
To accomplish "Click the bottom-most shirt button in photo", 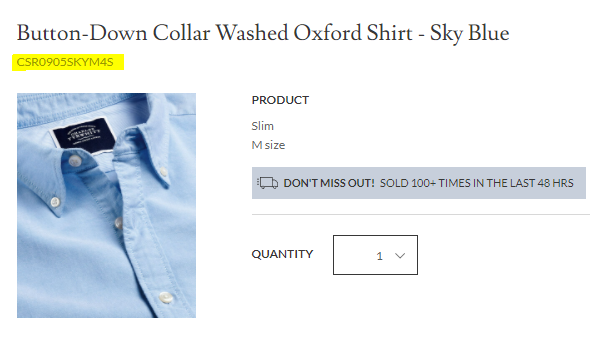I will click(165, 297).
